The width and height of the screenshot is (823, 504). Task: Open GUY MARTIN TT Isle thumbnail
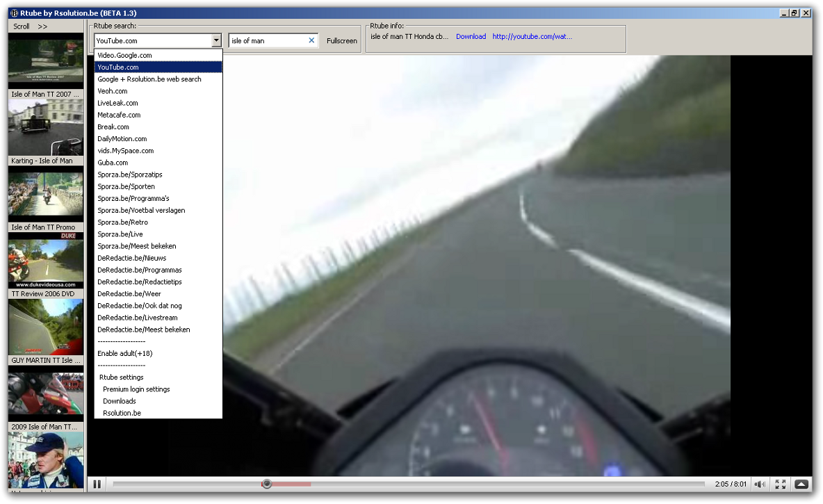tap(46, 327)
